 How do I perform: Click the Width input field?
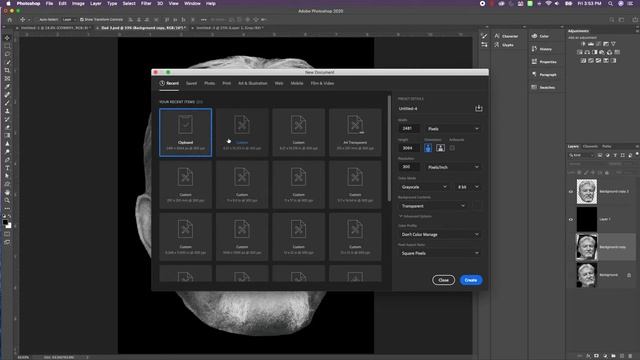(409, 129)
